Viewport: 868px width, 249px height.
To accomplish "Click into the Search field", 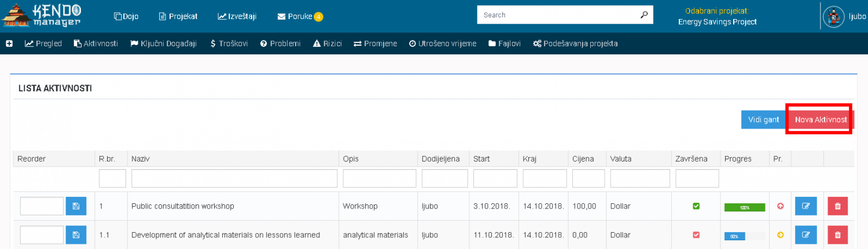I will (x=557, y=15).
